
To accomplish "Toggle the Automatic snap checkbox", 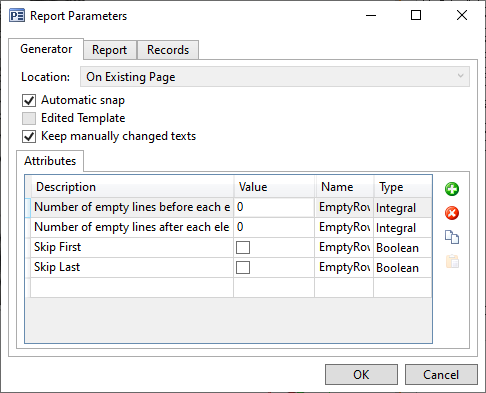I will click(29, 100).
